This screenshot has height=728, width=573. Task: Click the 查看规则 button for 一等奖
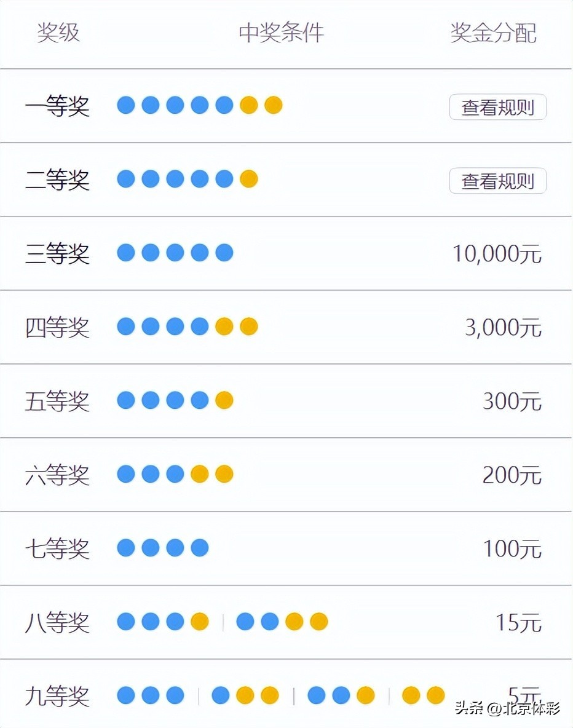click(497, 107)
